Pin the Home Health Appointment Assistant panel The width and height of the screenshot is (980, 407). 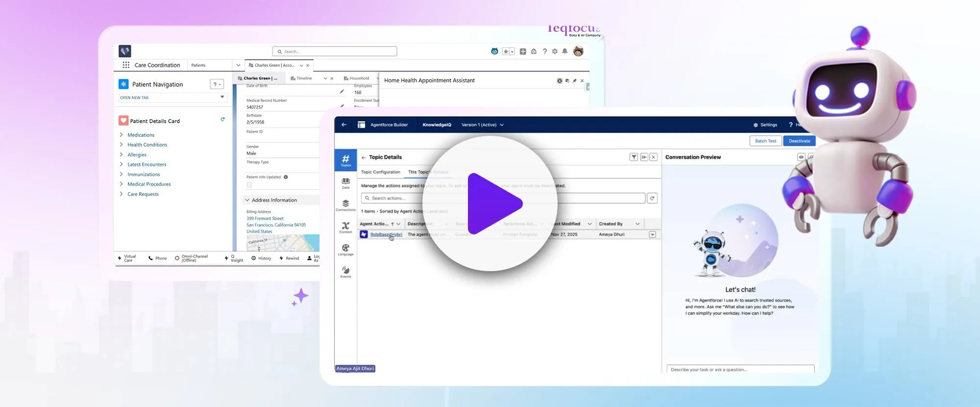click(574, 80)
